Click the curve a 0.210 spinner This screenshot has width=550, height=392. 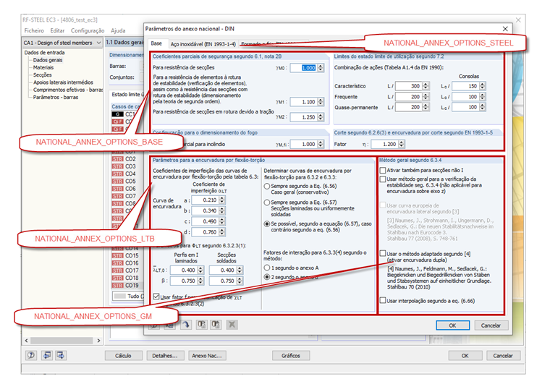pyautogui.click(x=221, y=200)
